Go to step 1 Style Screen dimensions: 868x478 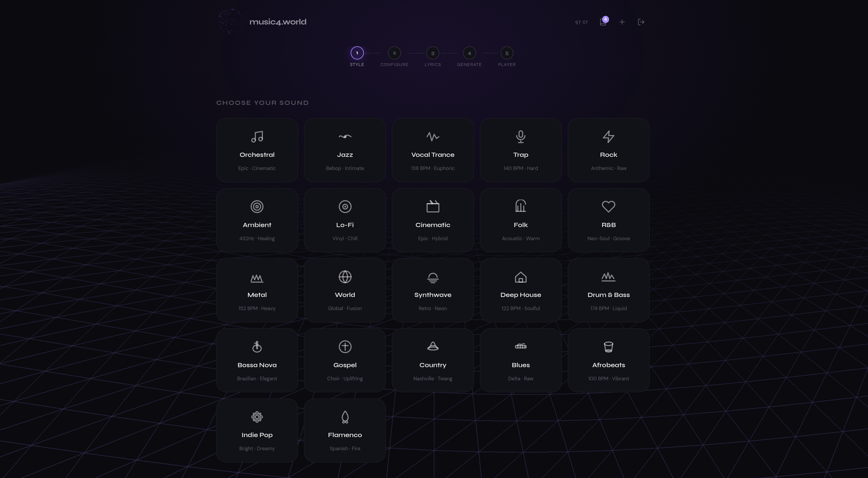coord(357,53)
